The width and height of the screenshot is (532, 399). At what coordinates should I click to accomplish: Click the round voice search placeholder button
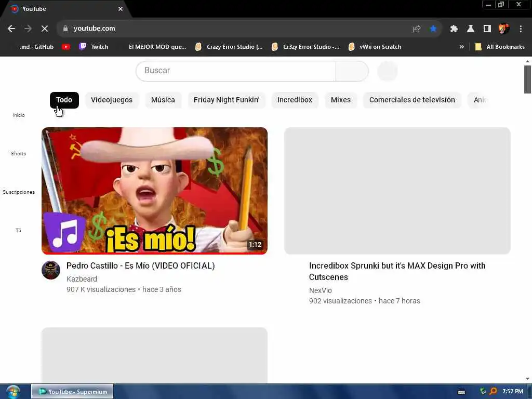(x=388, y=71)
